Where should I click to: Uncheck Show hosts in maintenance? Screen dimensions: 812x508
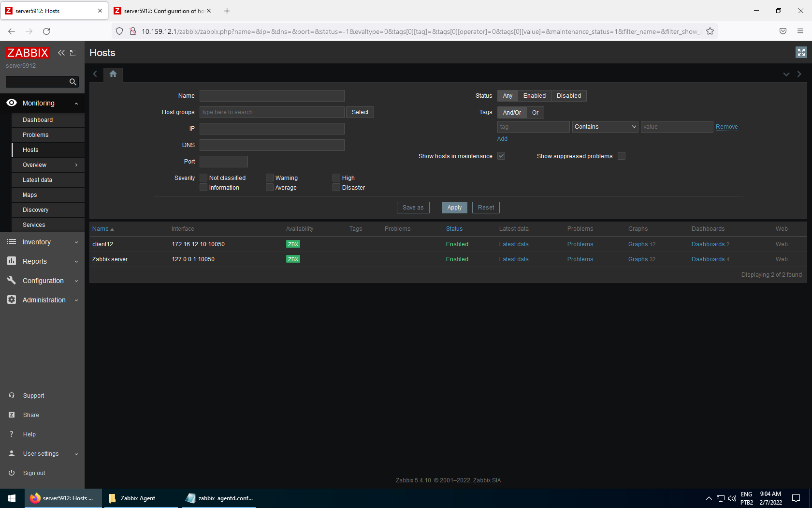click(x=501, y=156)
